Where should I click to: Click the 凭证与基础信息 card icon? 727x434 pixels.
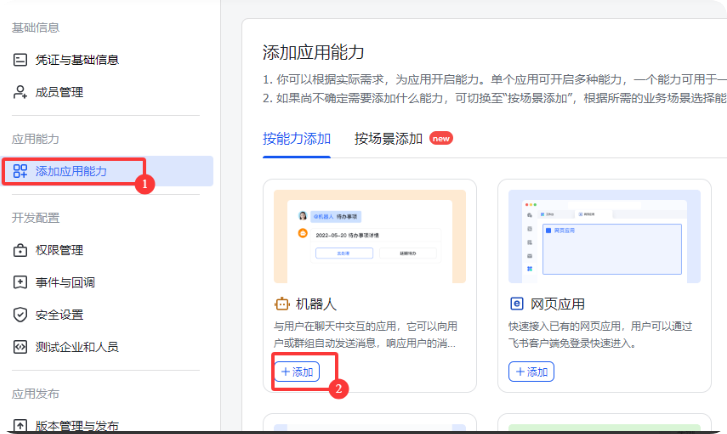coord(20,60)
